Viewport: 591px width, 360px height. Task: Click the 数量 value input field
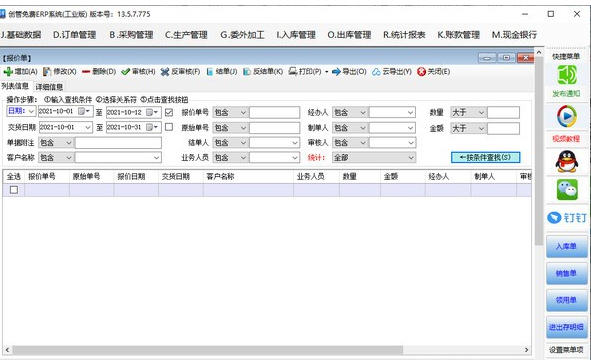pyautogui.click(x=503, y=112)
